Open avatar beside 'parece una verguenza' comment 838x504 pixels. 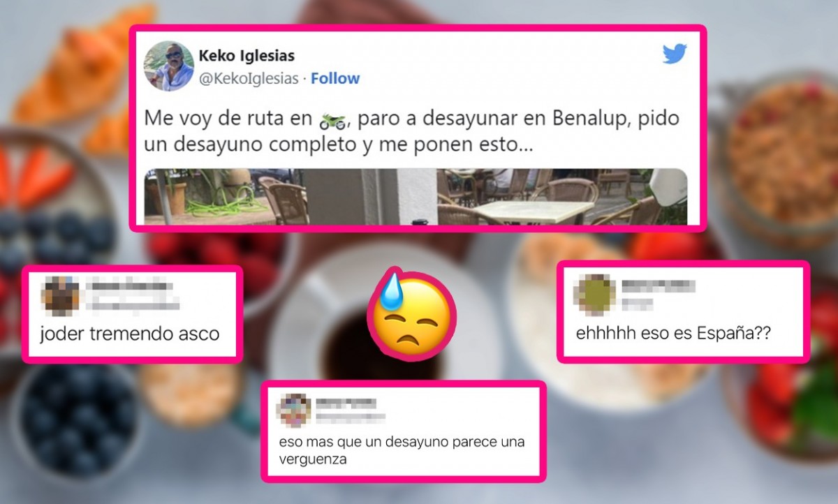294,410
